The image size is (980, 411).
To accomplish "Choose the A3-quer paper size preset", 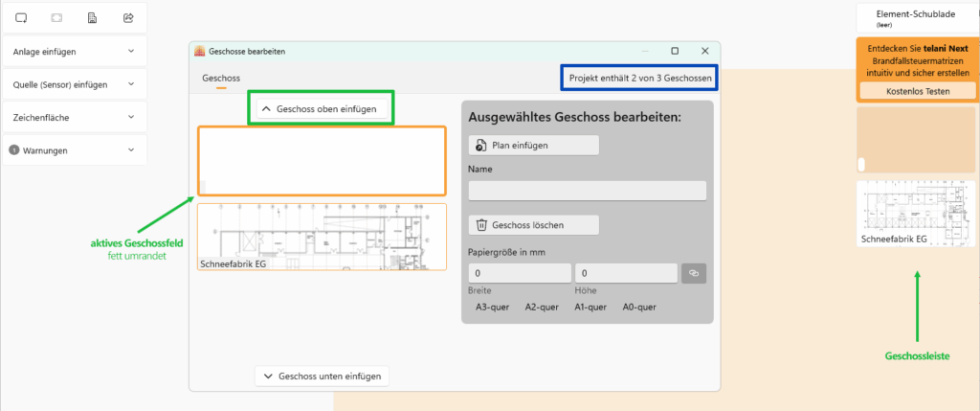I will tap(492, 308).
